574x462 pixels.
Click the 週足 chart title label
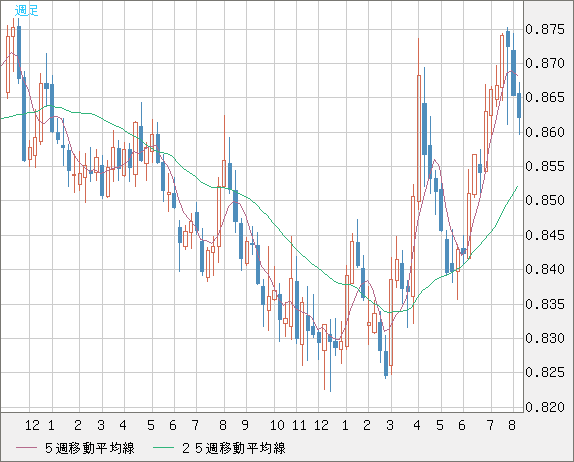click(x=26, y=10)
